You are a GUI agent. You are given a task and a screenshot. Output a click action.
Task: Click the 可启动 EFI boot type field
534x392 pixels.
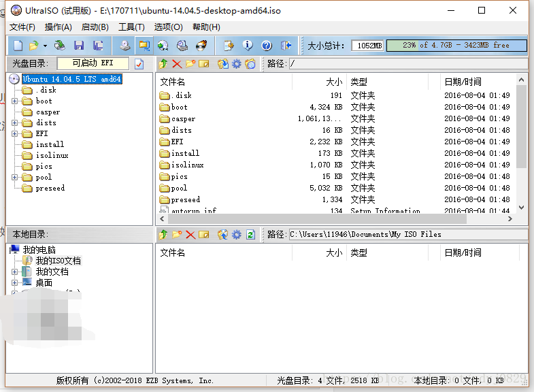coord(93,63)
